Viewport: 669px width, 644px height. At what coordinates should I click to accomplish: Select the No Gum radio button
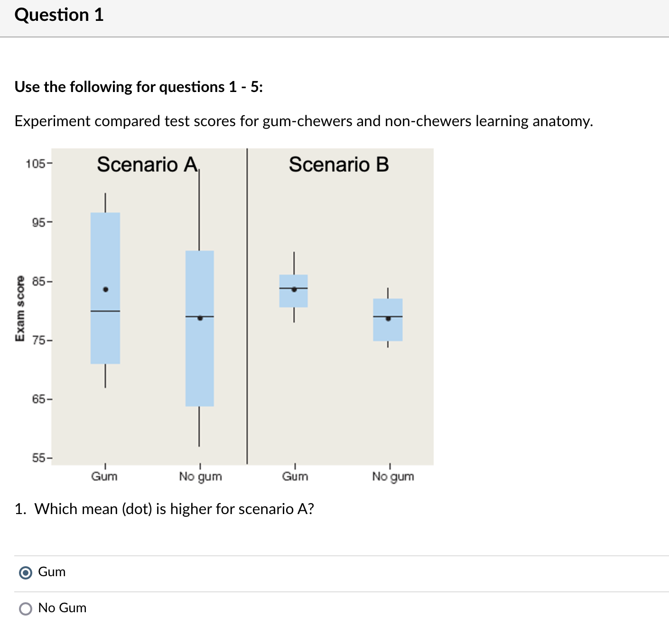(26, 609)
